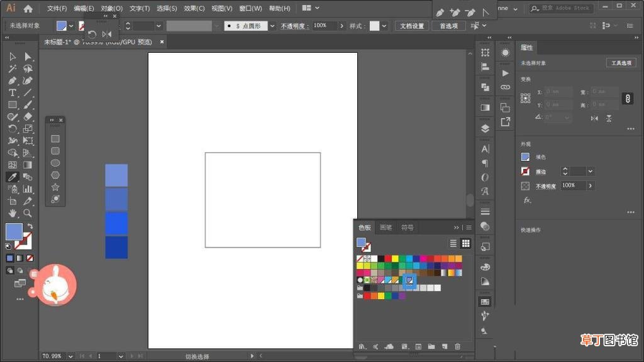Viewport: 644px width, 362px height.
Task: Select the Hand tool
Action: [13, 213]
